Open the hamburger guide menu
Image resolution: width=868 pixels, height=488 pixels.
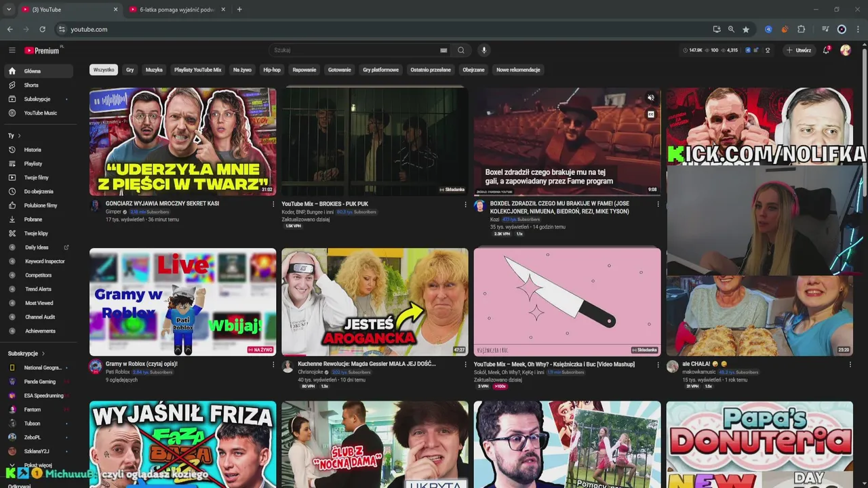(x=12, y=50)
